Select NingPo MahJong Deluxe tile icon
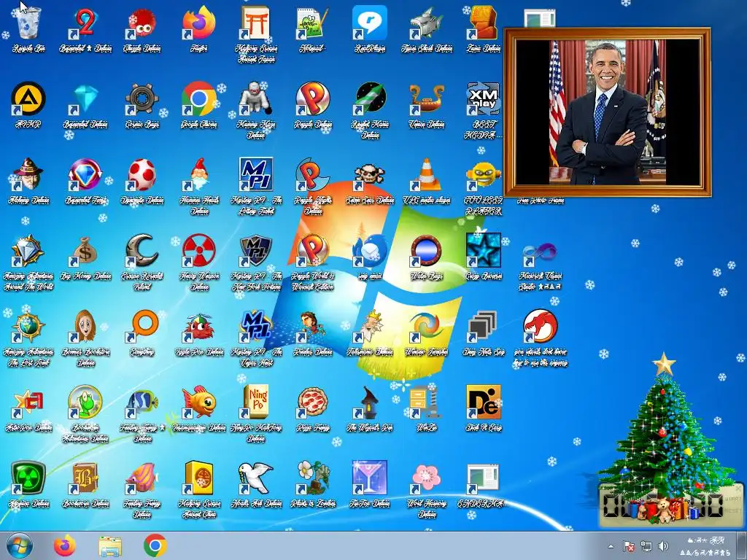The height and width of the screenshot is (560, 747). [256, 402]
